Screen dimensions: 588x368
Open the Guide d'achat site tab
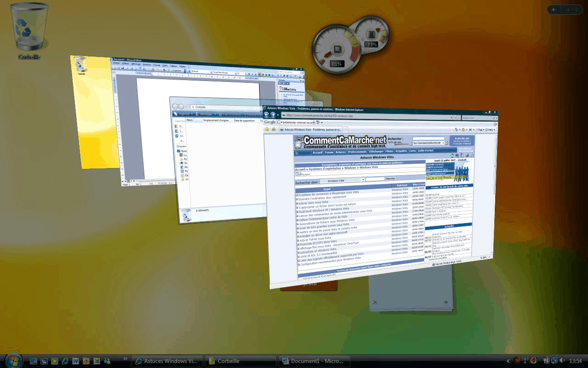(x=425, y=150)
